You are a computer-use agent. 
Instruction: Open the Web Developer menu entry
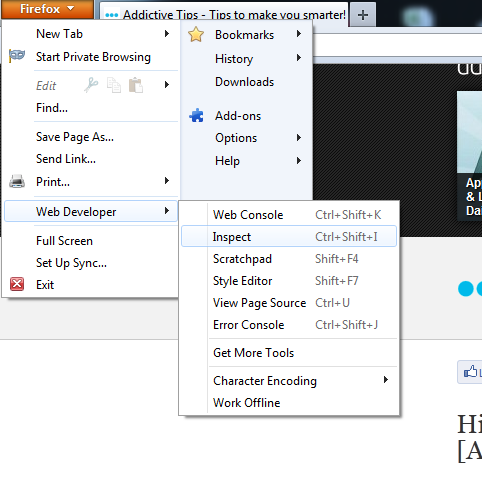pyautogui.click(x=91, y=211)
